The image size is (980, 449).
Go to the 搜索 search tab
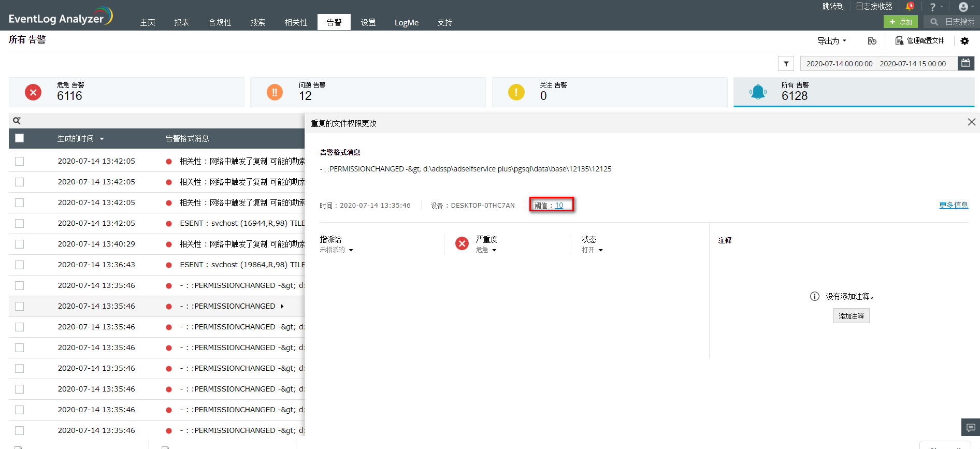(x=258, y=22)
